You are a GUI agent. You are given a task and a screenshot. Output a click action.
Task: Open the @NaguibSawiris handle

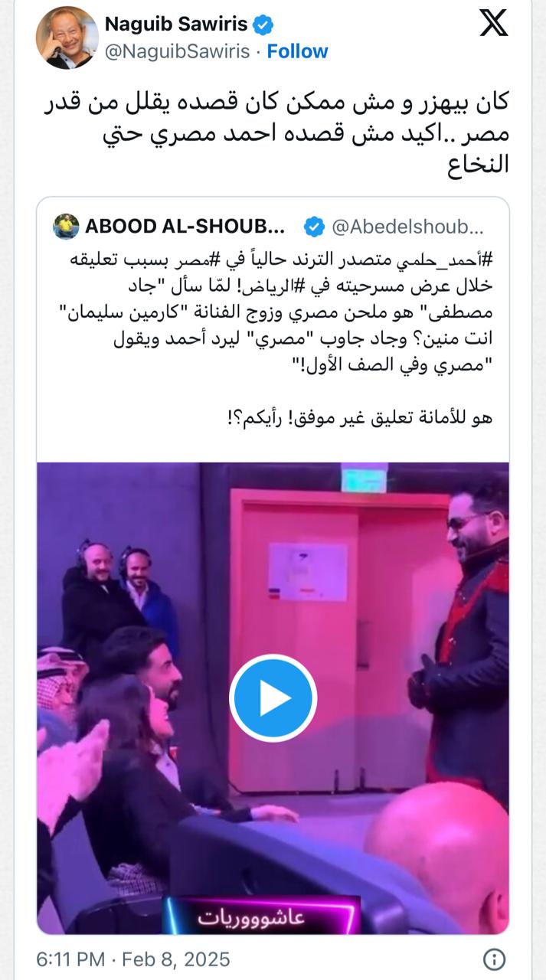coord(178,51)
